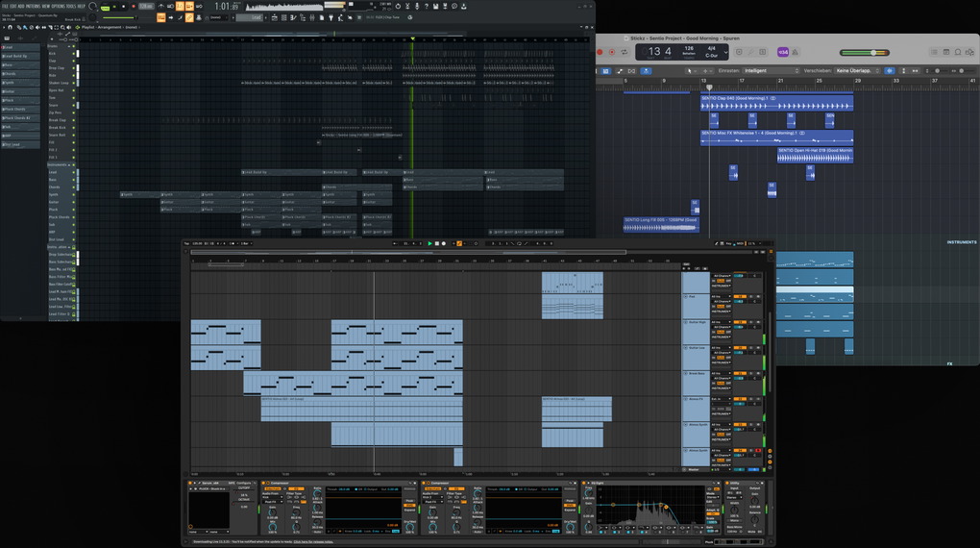This screenshot has height=548, width=980.
Task: Open the Lead channel selector in FL Studio
Action: coord(250,17)
